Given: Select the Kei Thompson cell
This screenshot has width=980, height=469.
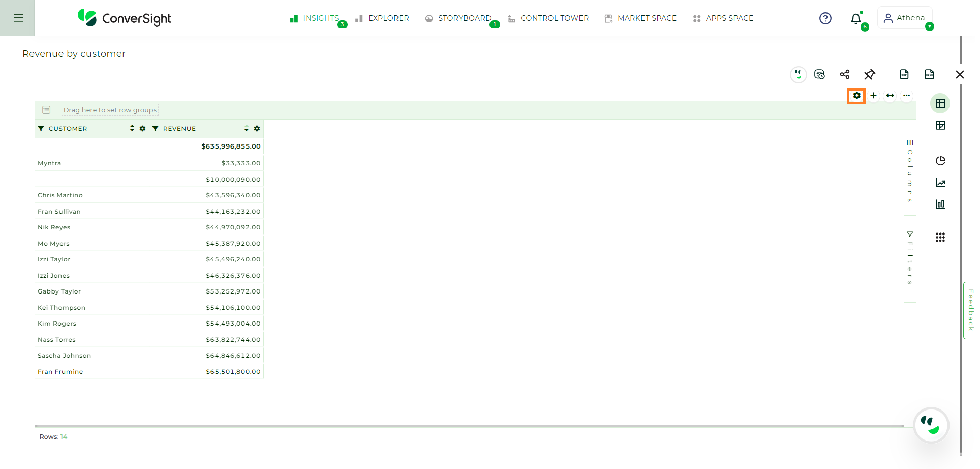Looking at the screenshot, I should [x=92, y=307].
